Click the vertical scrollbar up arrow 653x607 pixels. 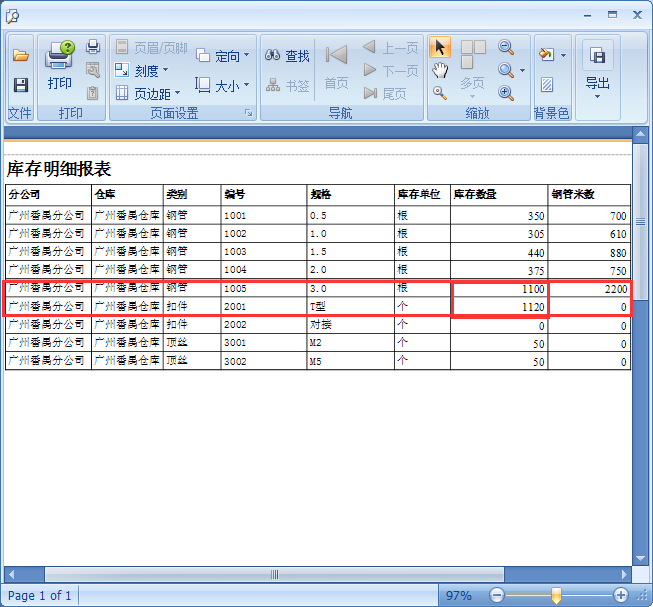pyautogui.click(x=640, y=134)
